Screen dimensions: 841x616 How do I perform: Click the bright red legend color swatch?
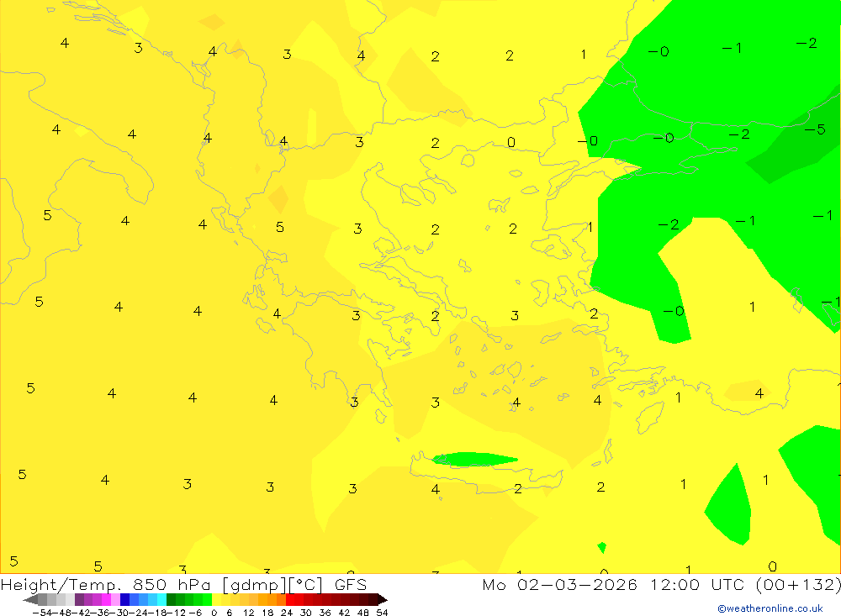pyautogui.click(x=291, y=599)
